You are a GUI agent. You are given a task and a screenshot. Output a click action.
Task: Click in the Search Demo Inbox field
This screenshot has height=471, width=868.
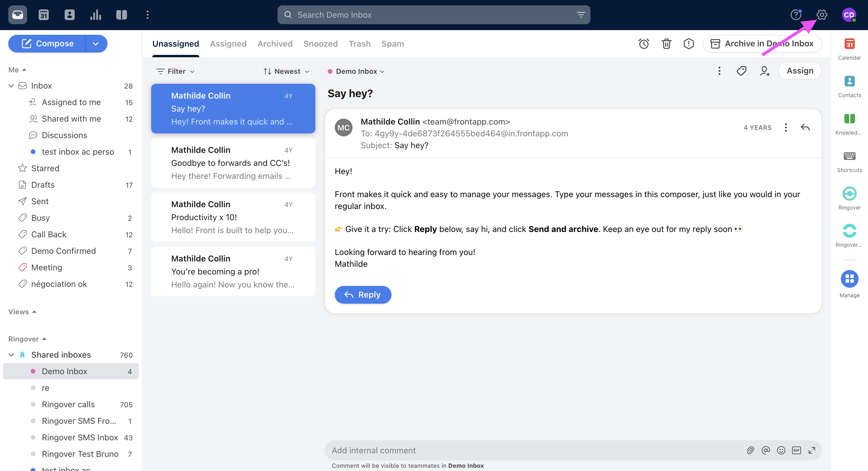point(434,15)
